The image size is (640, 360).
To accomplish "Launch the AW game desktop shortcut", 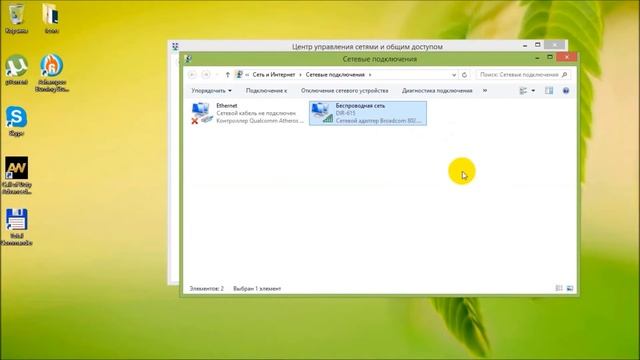I will [x=16, y=176].
